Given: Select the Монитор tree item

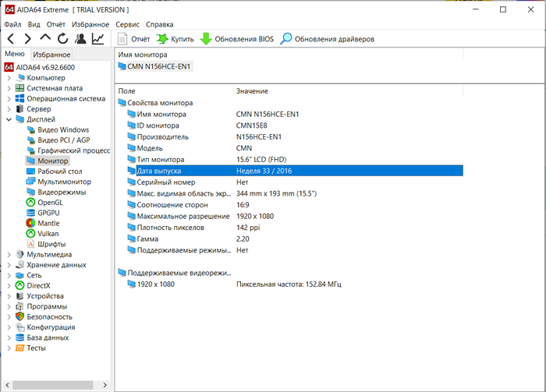Looking at the screenshot, I should click(x=48, y=161).
